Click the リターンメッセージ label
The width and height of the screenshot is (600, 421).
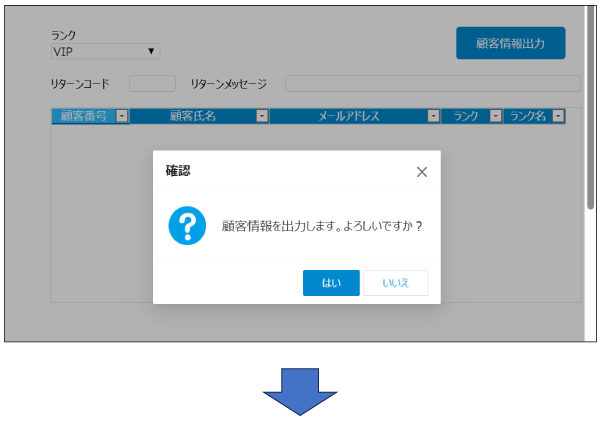(228, 83)
